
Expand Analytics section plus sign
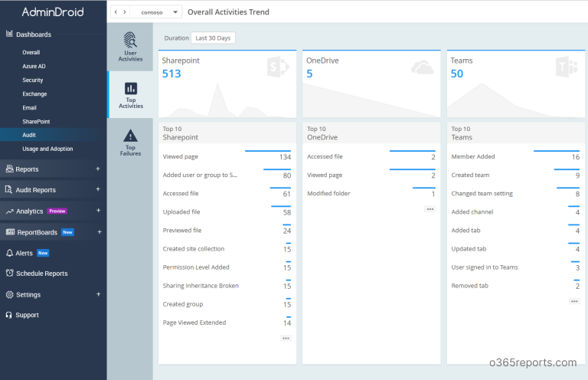98,211
